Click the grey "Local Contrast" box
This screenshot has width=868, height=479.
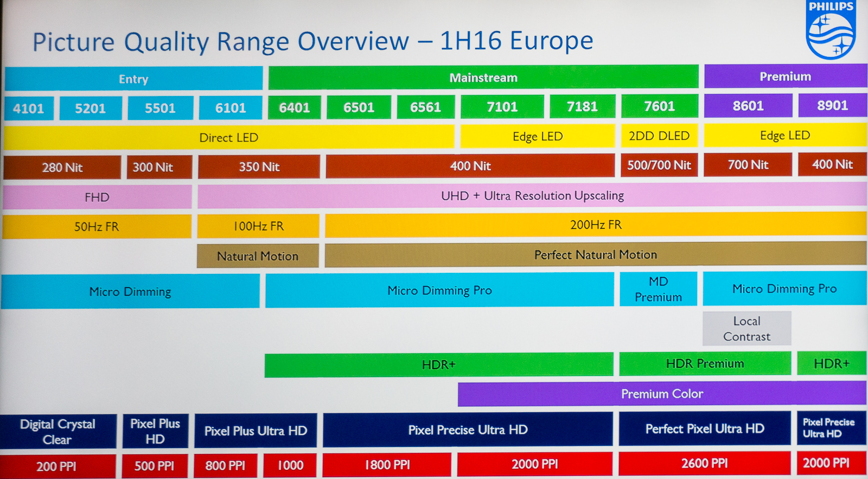747,329
